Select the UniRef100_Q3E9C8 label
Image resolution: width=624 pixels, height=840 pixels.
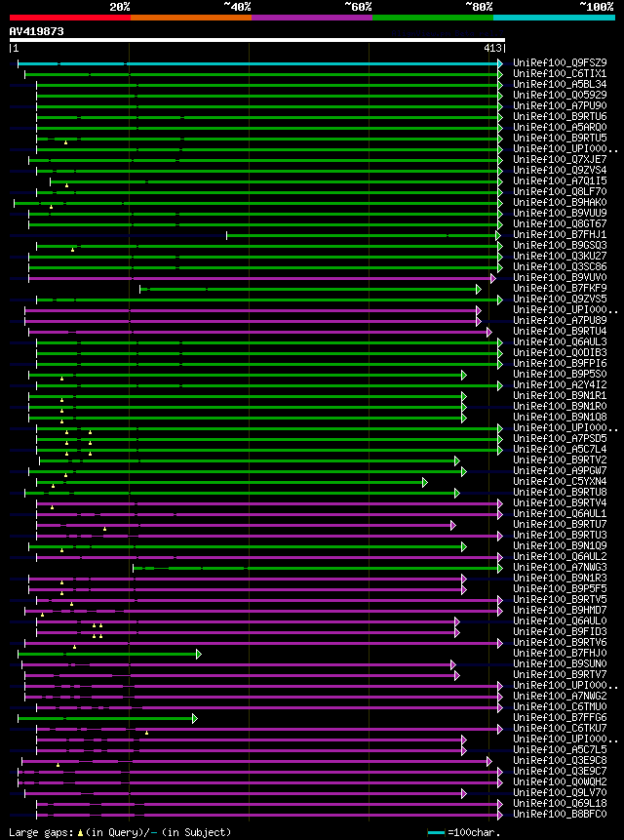(560, 760)
